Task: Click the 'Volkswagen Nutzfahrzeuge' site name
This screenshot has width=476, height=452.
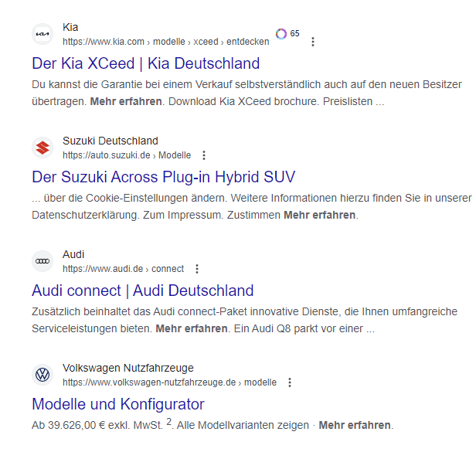Action: click(127, 368)
